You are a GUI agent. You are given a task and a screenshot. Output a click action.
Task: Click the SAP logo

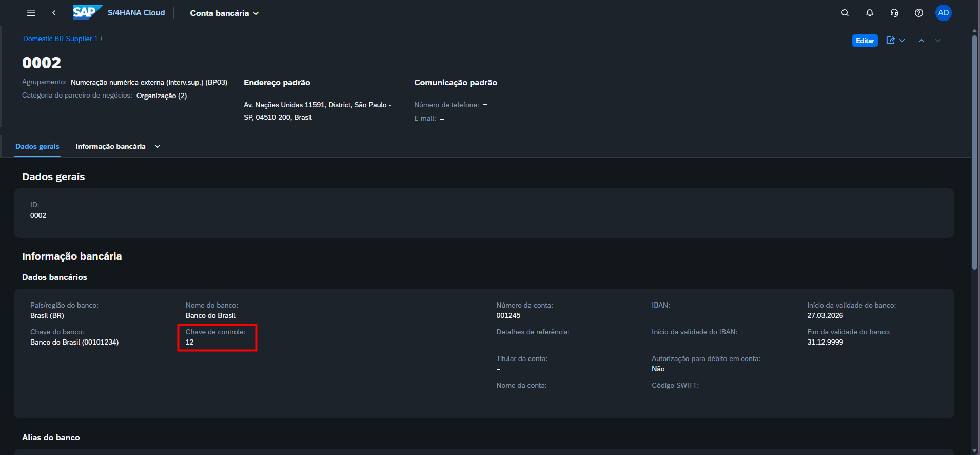(x=87, y=12)
